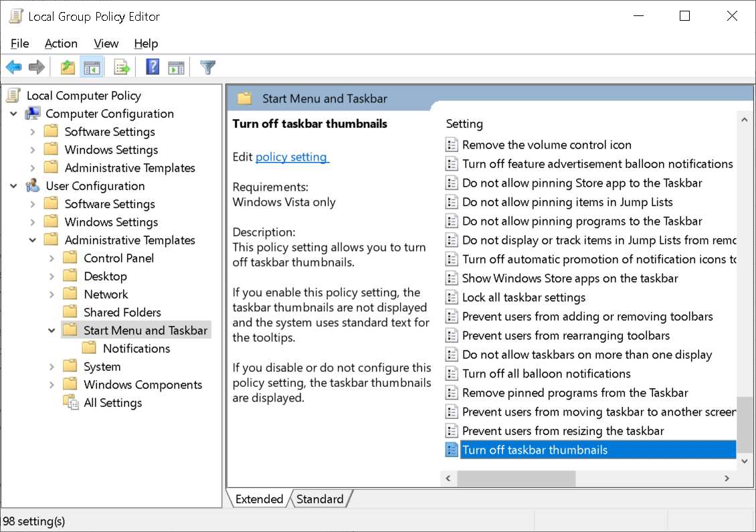
Task: Click policy icon beside Turn off all balloon notifications
Action: [452, 373]
